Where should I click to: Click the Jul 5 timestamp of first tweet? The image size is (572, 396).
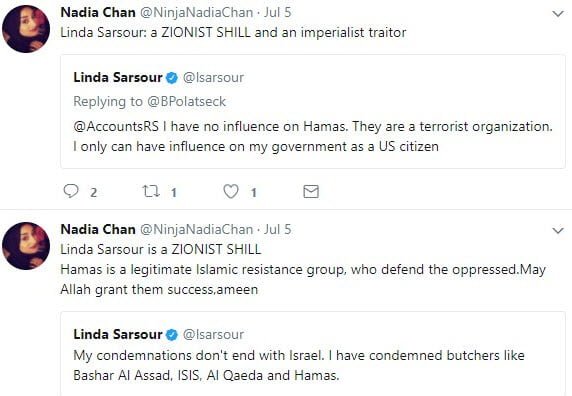[x=278, y=12]
